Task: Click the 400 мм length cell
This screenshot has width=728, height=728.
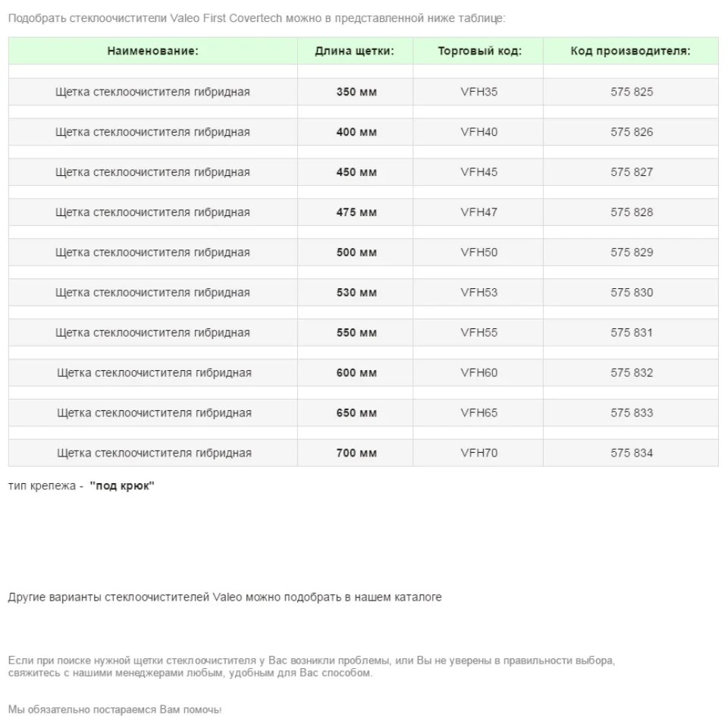Action: (x=356, y=133)
